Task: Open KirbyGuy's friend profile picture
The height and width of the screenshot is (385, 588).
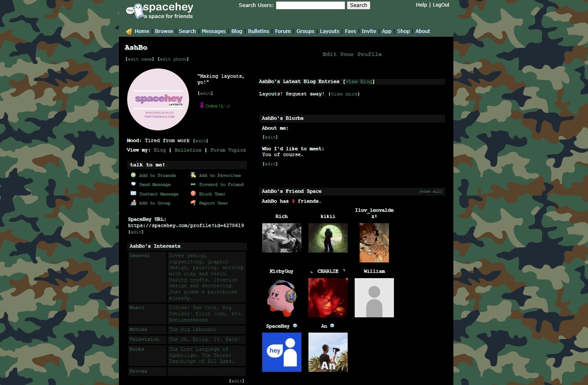Action: [282, 298]
